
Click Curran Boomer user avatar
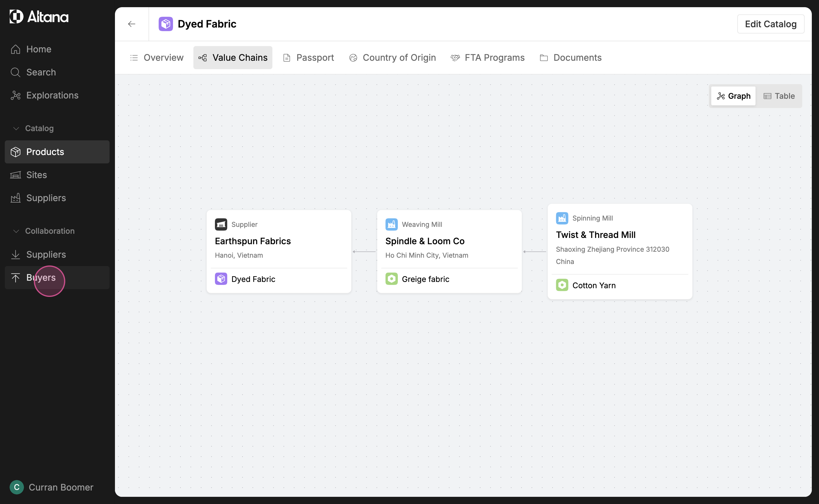[x=17, y=487]
